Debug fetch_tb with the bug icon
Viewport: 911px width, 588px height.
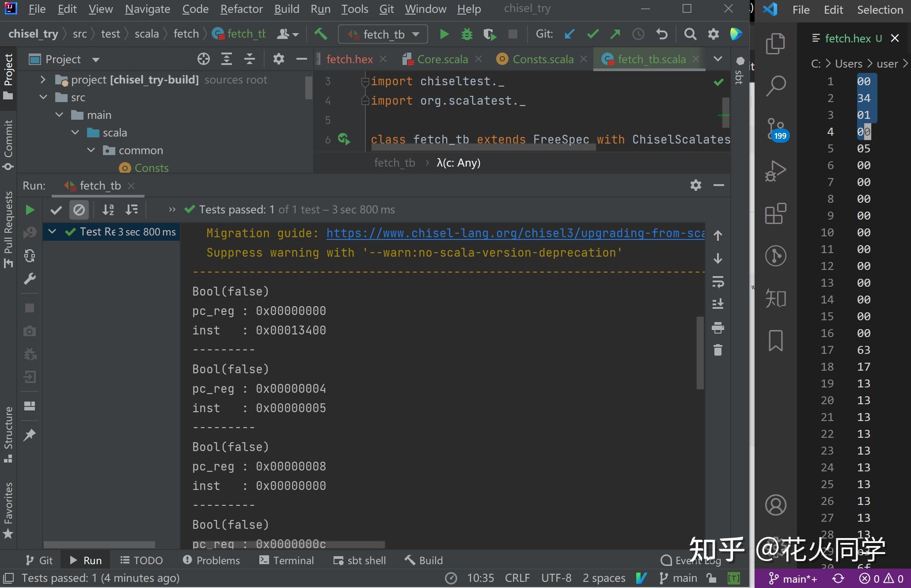pos(467,34)
